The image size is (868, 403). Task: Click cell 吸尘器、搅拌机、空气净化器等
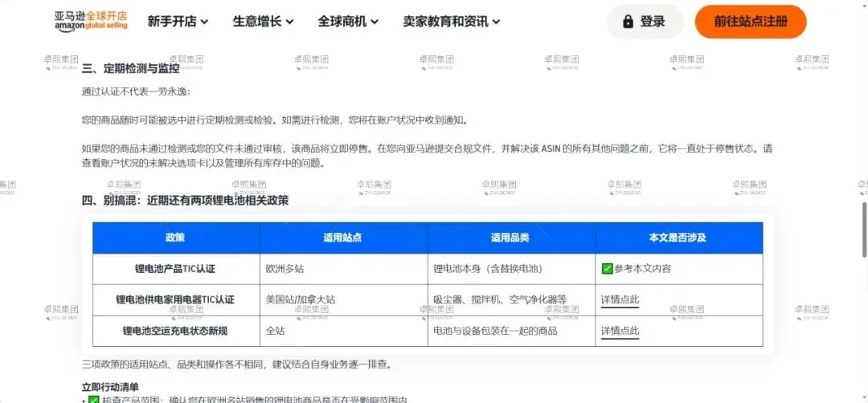511,300
